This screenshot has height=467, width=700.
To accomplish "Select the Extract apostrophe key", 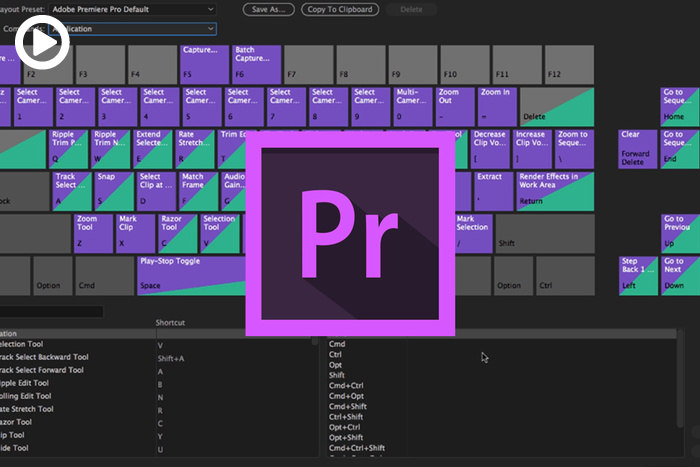I will (x=494, y=192).
